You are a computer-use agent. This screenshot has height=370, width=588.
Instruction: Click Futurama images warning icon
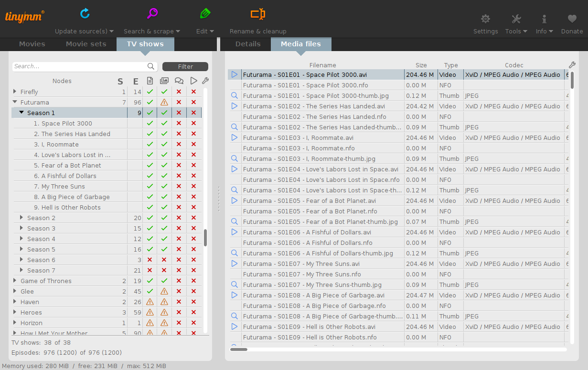164,102
